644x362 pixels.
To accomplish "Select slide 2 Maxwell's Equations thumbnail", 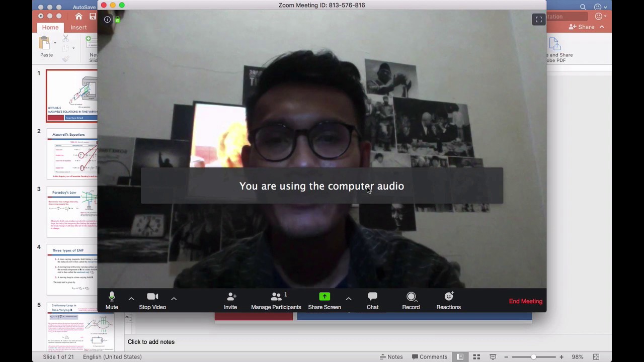I will (x=71, y=154).
